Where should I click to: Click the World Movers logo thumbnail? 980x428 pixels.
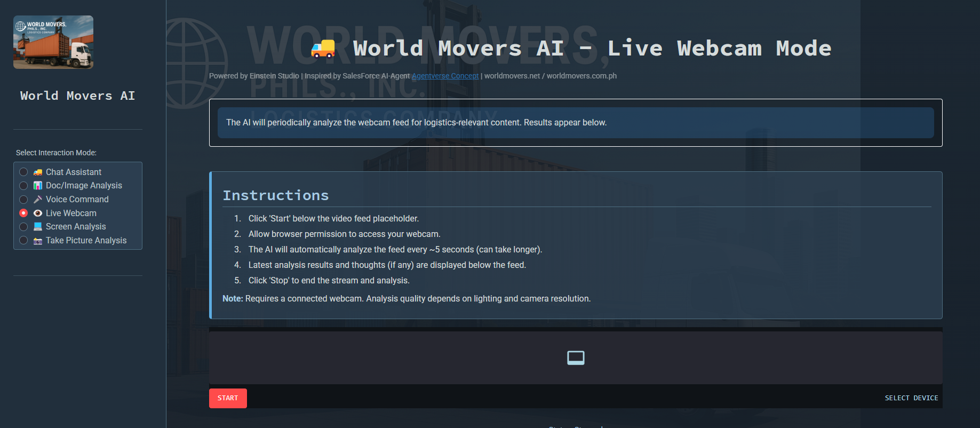click(53, 42)
